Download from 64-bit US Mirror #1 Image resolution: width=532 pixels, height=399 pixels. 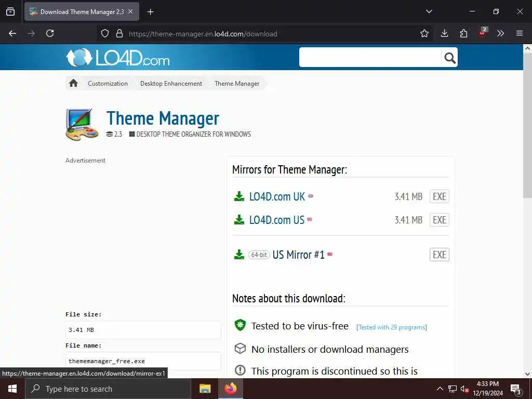(298, 255)
